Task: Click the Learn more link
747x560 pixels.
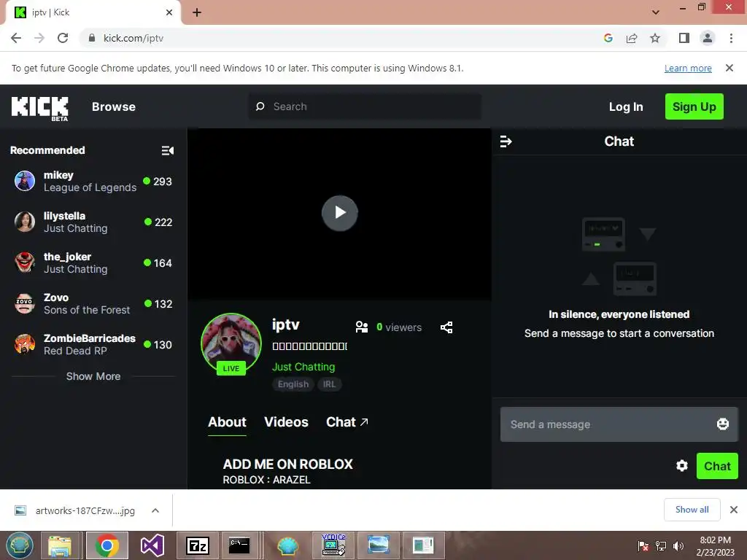Action: [688, 68]
